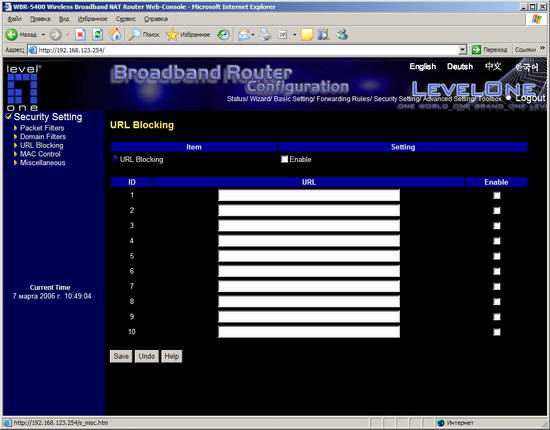Open the address bar dropdown arrow
The height and width of the screenshot is (430, 550).
point(463,50)
